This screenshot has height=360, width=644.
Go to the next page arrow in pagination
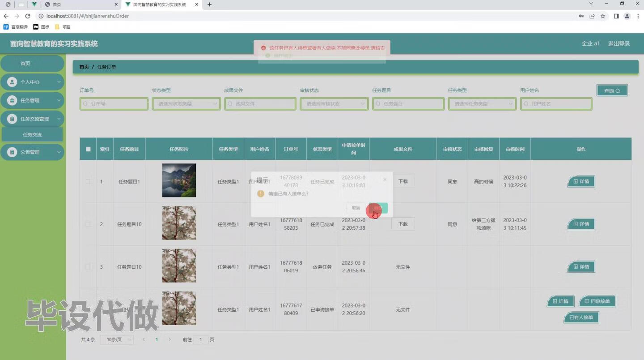click(x=169, y=339)
